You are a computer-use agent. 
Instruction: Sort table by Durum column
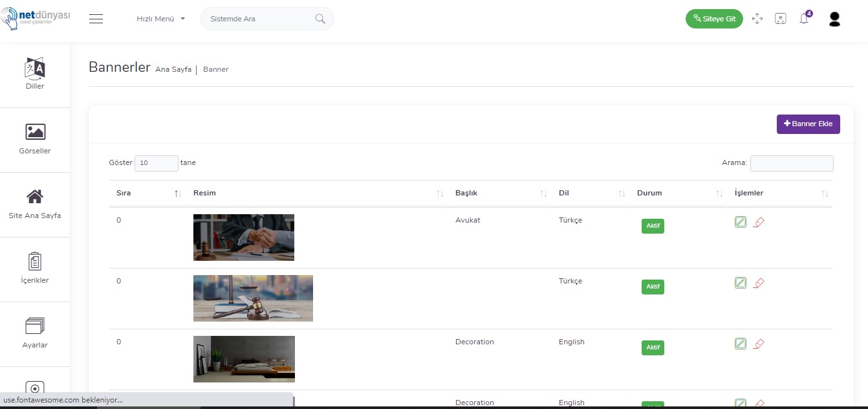pyautogui.click(x=678, y=193)
